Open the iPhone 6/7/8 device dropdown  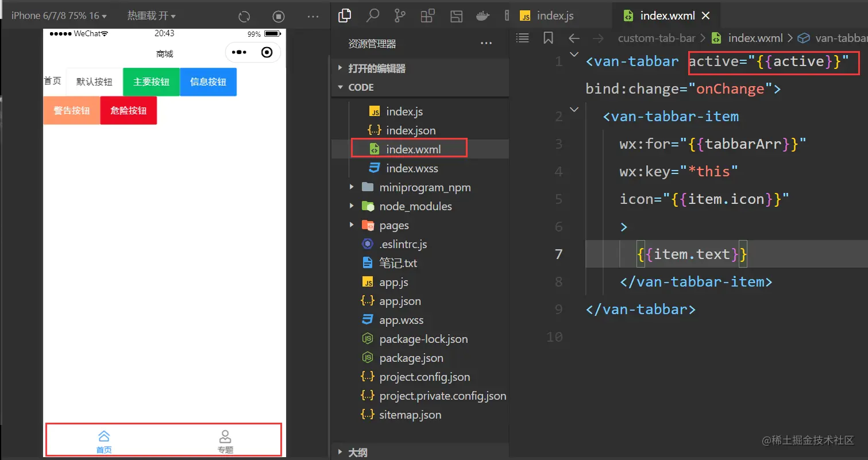59,16
